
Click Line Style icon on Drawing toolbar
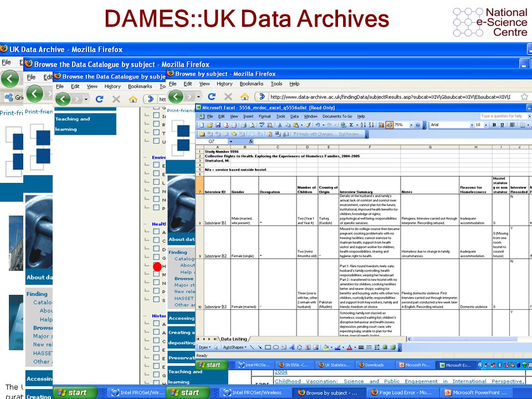(x=361, y=347)
